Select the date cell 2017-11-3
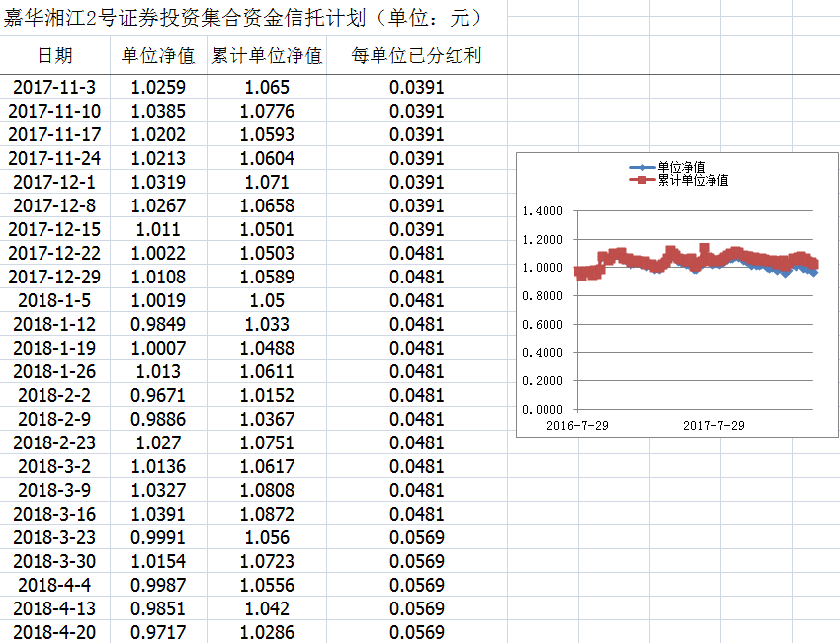Image resolution: width=840 pixels, height=643 pixels. click(x=54, y=87)
